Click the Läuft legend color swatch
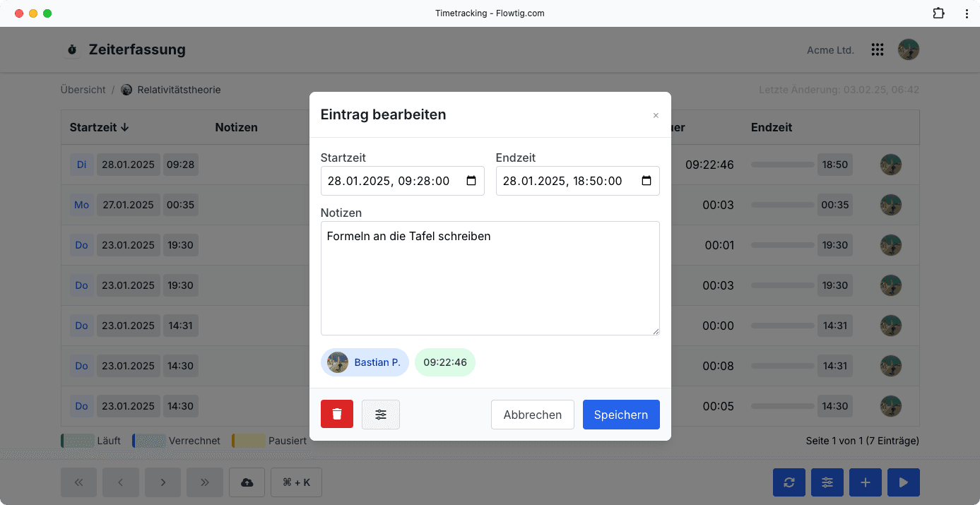This screenshot has height=505, width=980. coord(77,441)
